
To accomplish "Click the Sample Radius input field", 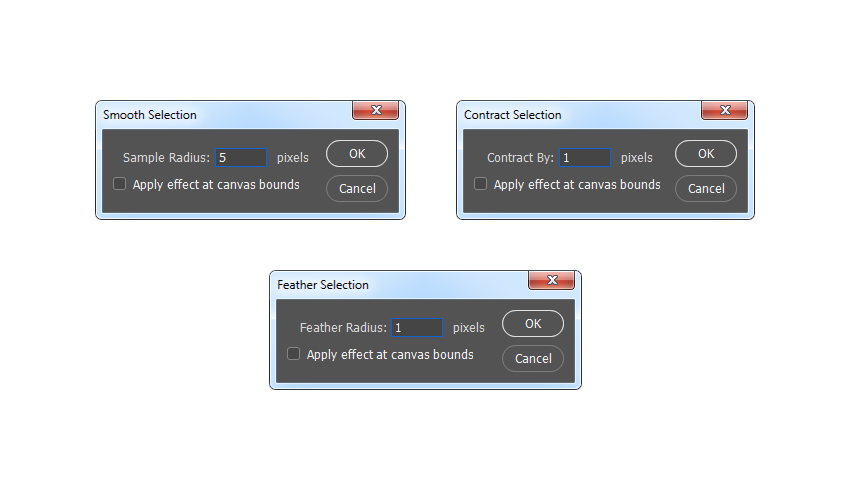I will 241,158.
